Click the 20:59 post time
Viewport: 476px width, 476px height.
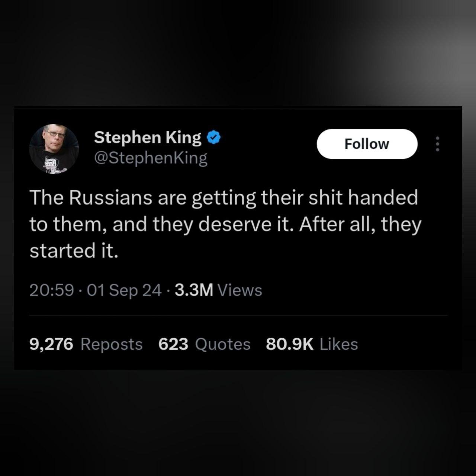click(x=52, y=290)
